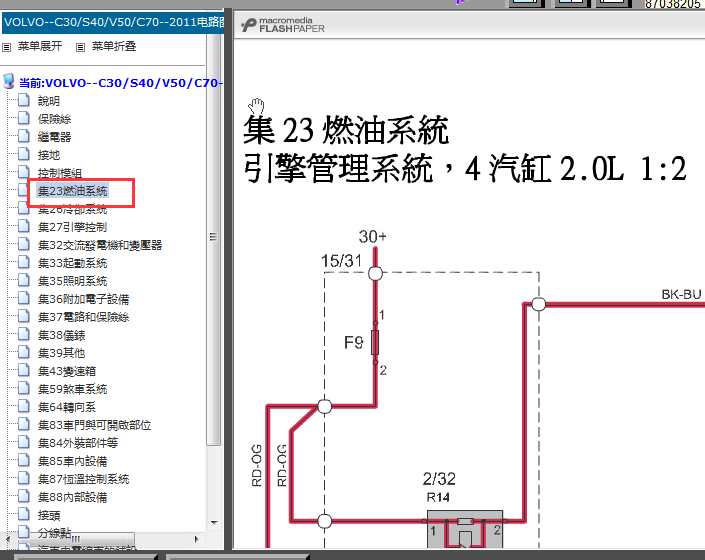The height and width of the screenshot is (560, 705).
Task: Open the 集85車內設備 tree item
Action: coord(72,461)
